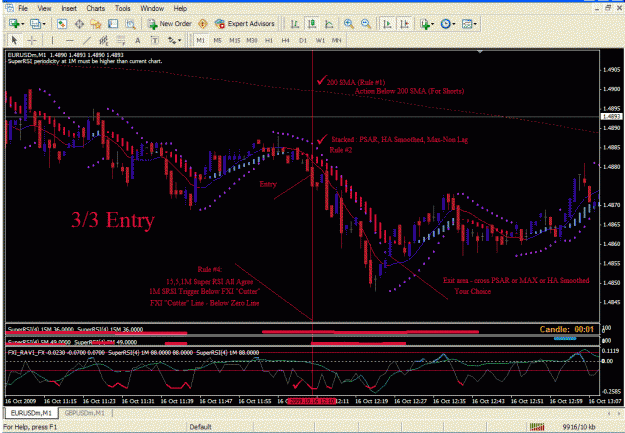625x433 pixels.
Task: Switch to H4 timeframe
Action: click(x=285, y=40)
